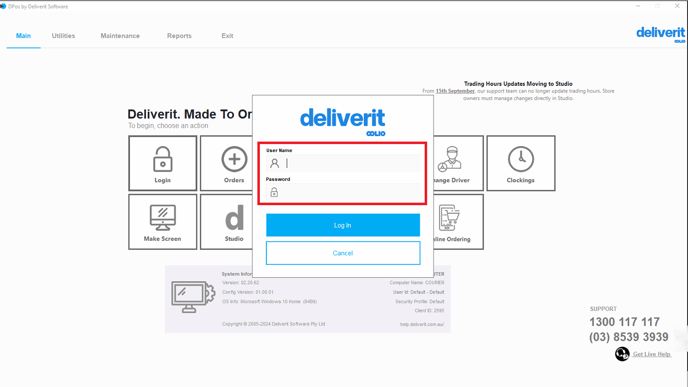This screenshot has width=688, height=387.
Task: Open the Utilities tab
Action: [x=63, y=36]
